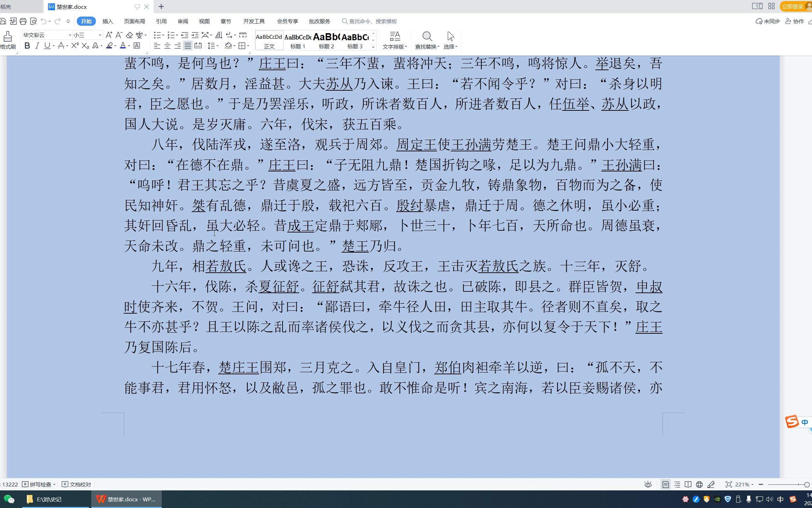The width and height of the screenshot is (812, 508).
Task: Toggle bold formatting
Action: 27,46
